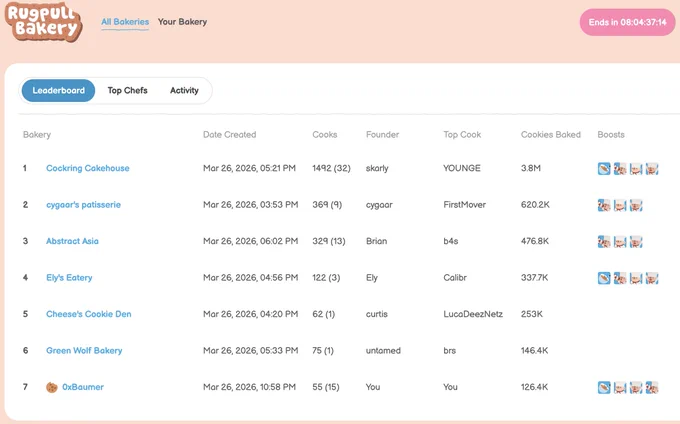The width and height of the screenshot is (680, 424).
Task: Click top cook Calibr
Action: 455,277
